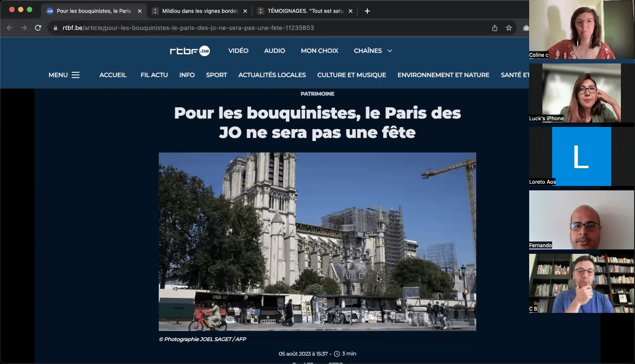Open ENVIRONNEMENT ET NATURE
The width and height of the screenshot is (635, 364).
[443, 75]
